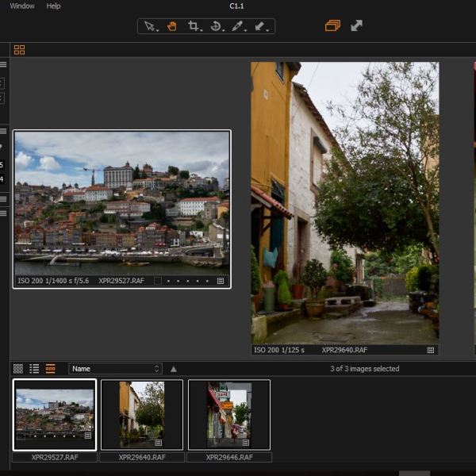Select the apply adjustments arrow tool

(259, 26)
